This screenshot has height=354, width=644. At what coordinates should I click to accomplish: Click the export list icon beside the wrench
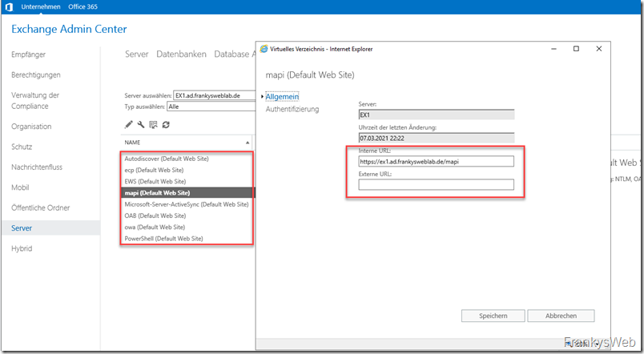coord(153,124)
